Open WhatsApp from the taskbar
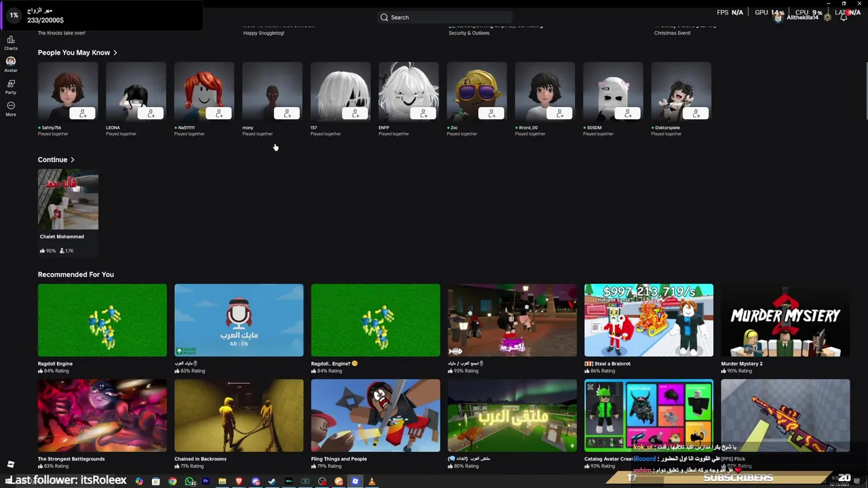Screen dimensions: 868x488 click(x=189, y=481)
